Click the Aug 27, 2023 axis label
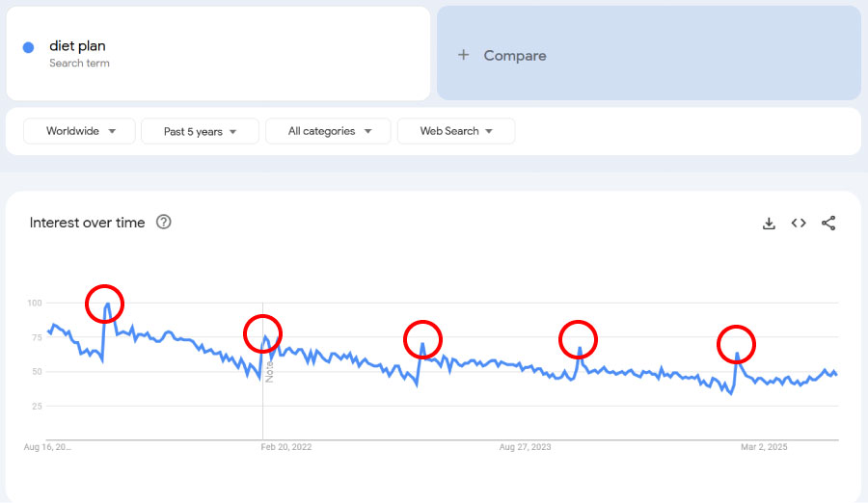This screenshot has width=868, height=503. (526, 447)
